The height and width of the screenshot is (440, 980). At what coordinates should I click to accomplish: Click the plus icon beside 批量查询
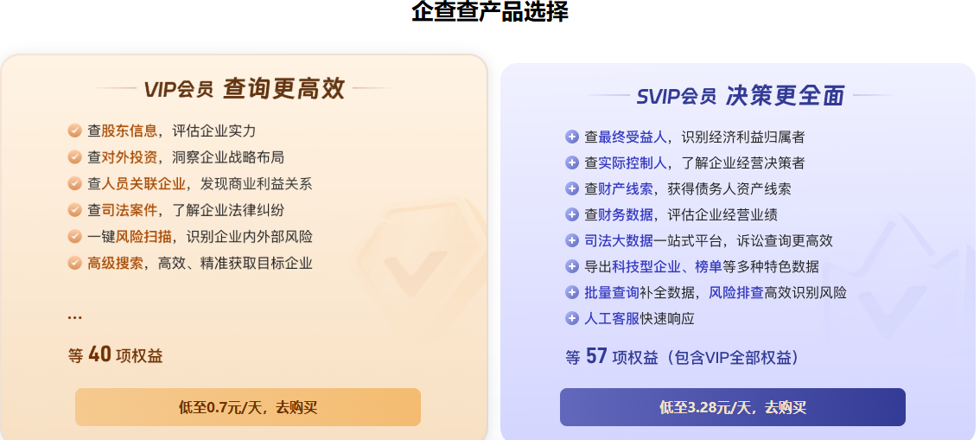point(571,292)
